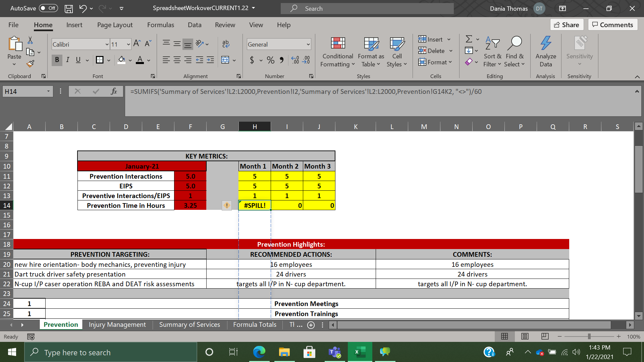Viewport: 644px width, 362px height.
Task: Click the Wrap Text icon
Action: point(226,44)
